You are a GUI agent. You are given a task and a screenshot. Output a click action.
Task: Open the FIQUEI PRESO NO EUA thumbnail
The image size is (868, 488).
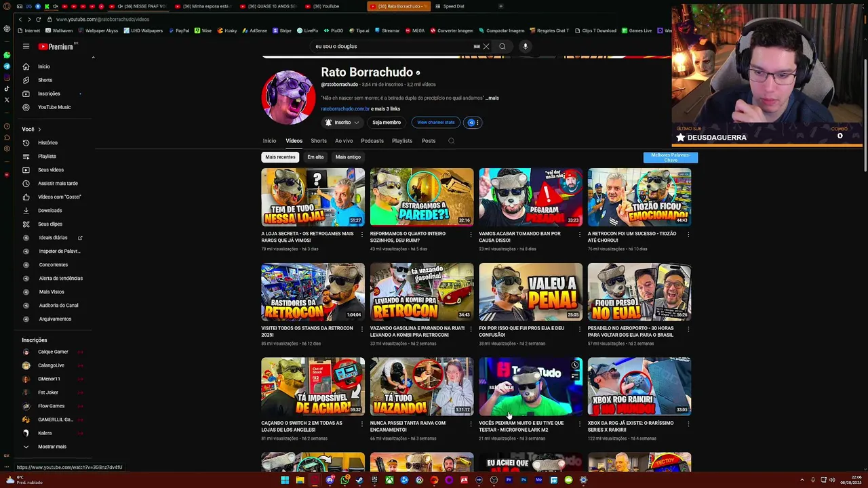[639, 291]
